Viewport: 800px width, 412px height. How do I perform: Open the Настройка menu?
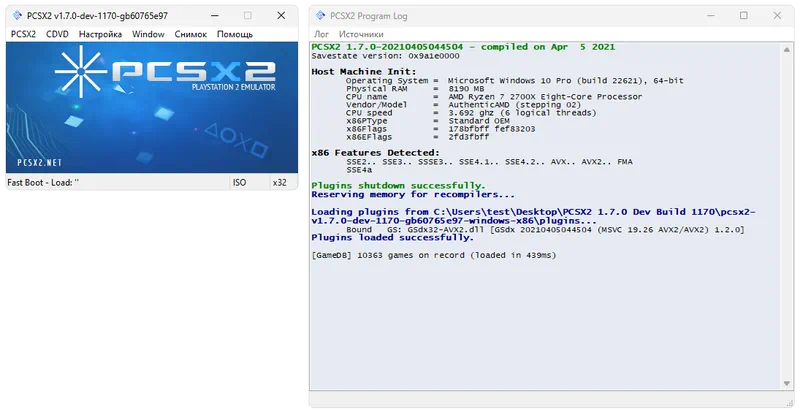(100, 34)
